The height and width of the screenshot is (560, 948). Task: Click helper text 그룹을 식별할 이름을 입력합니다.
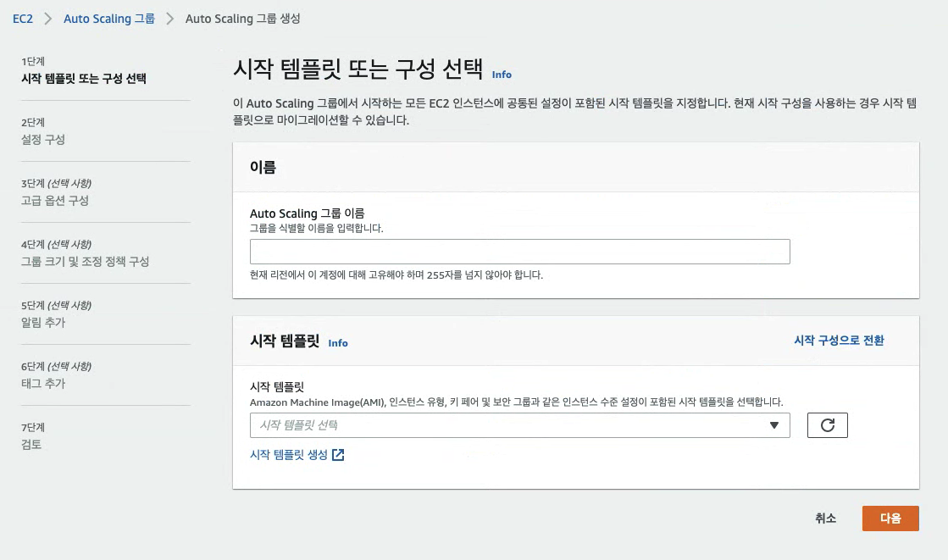(316, 229)
